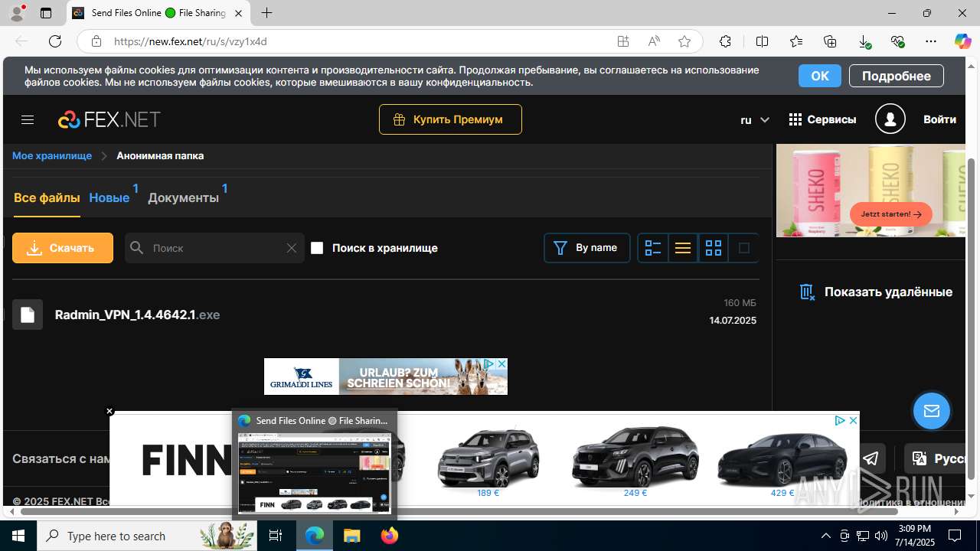The height and width of the screenshot is (551, 980).
Task: Switch to compact rows view
Action: click(x=683, y=248)
